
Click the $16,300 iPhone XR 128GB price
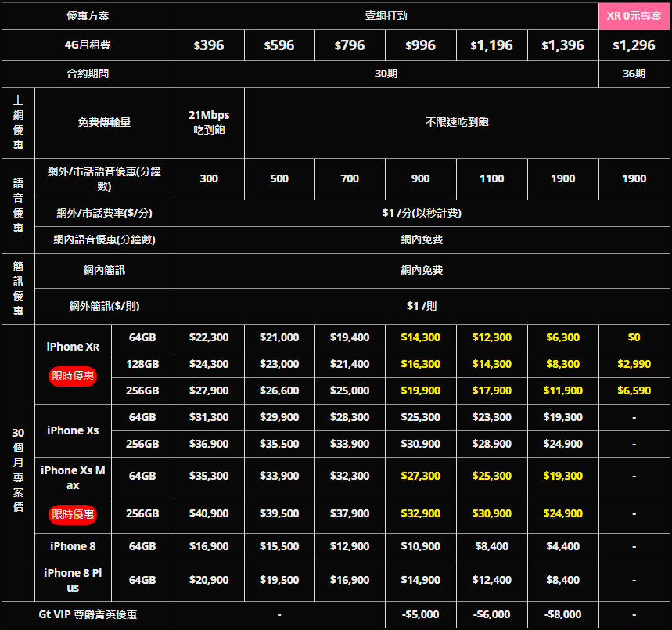420,364
